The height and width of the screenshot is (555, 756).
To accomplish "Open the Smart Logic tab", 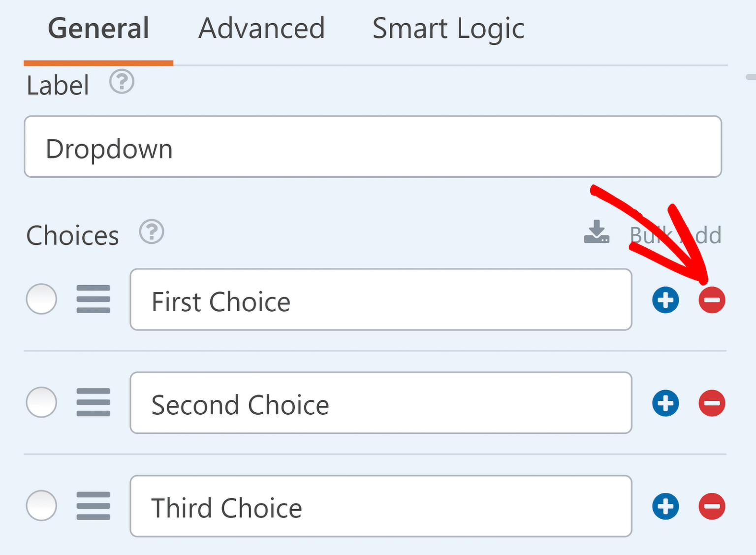I will (448, 28).
